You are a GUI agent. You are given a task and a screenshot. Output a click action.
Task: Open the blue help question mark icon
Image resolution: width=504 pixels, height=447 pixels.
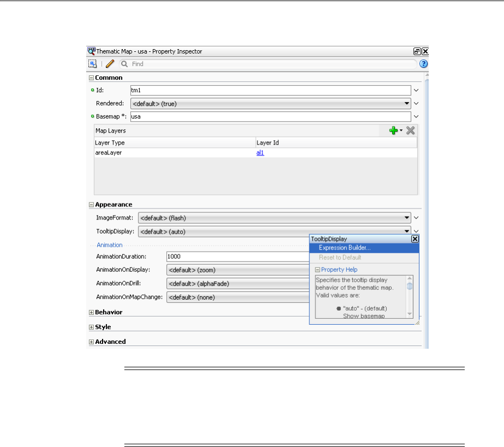(x=423, y=64)
